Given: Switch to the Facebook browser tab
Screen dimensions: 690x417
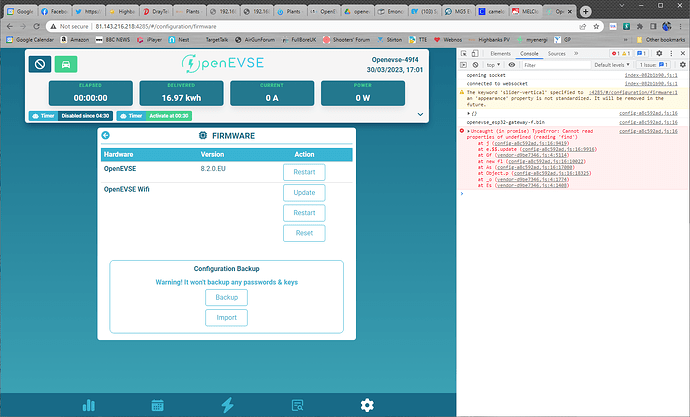Looking at the screenshot, I should [x=55, y=11].
